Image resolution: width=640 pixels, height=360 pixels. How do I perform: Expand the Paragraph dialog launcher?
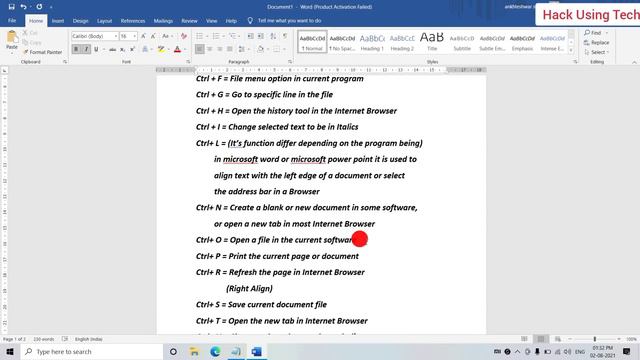tap(290, 62)
